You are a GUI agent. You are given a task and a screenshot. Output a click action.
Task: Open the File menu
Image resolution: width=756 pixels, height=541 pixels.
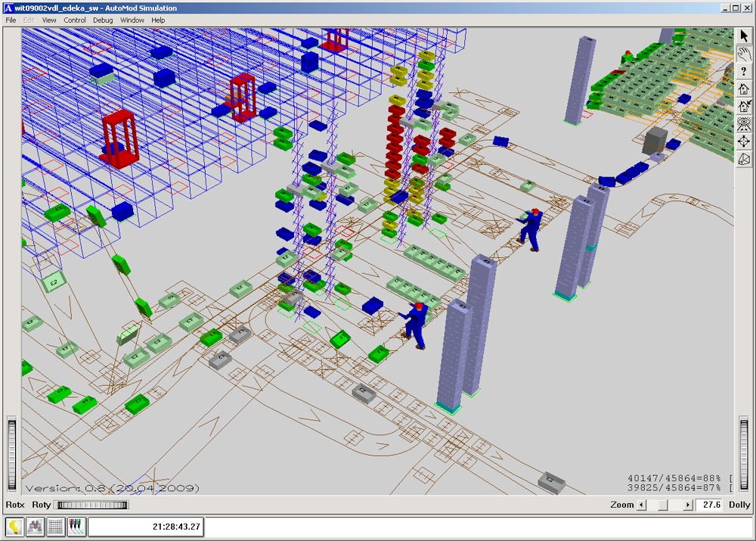coord(11,20)
